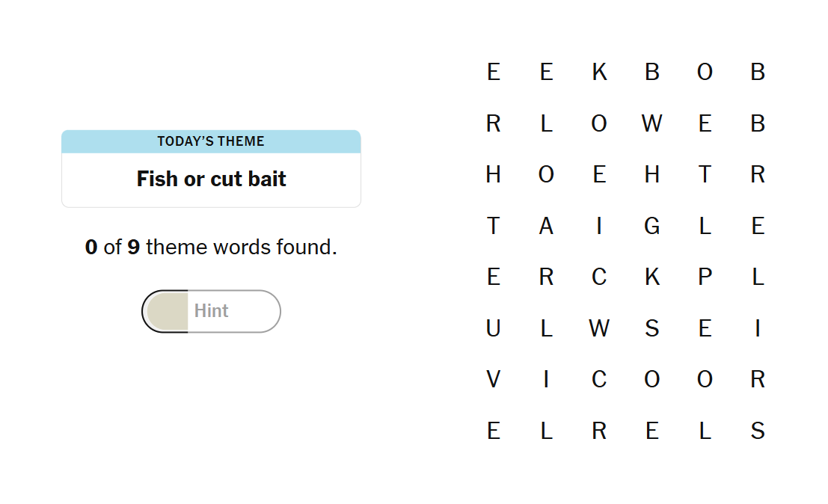Click the '0 of 9 theme words found' text
The height and width of the screenshot is (504, 828).
pos(211,247)
